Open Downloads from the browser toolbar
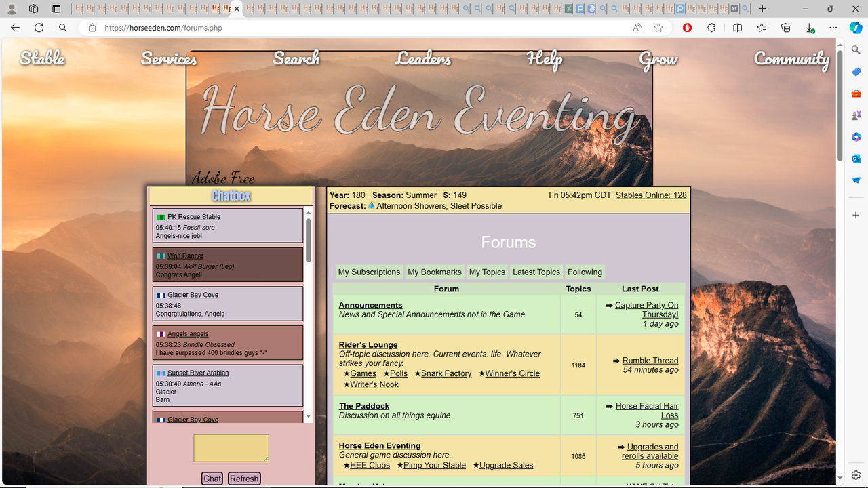Screen dimensions: 868x488 pyautogui.click(x=809, y=28)
